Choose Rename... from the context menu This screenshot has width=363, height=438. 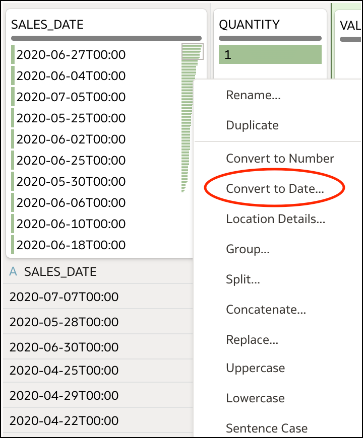tap(253, 95)
